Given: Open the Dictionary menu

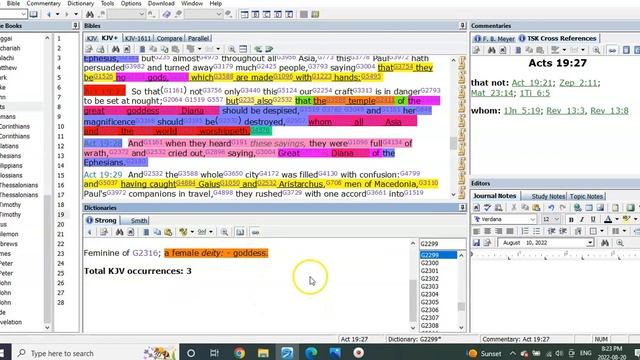Looking at the screenshot, I should (80, 3).
